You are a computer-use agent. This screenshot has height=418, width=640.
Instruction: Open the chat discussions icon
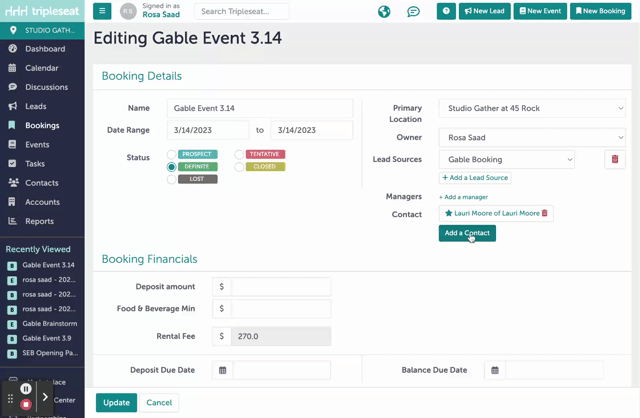413,12
